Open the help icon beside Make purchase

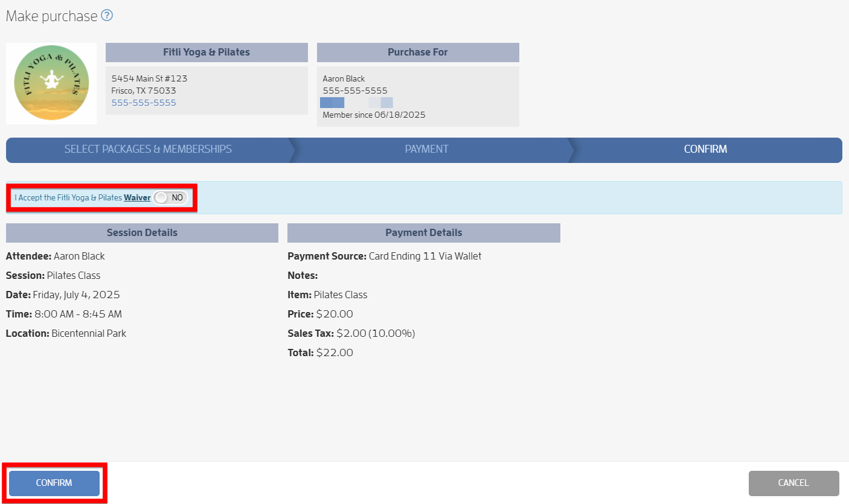click(107, 16)
